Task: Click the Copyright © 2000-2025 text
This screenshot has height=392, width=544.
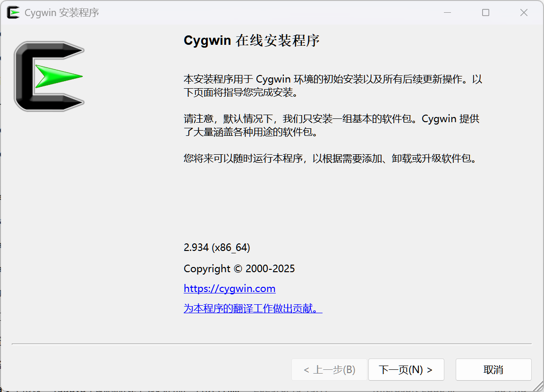Action: [239, 268]
